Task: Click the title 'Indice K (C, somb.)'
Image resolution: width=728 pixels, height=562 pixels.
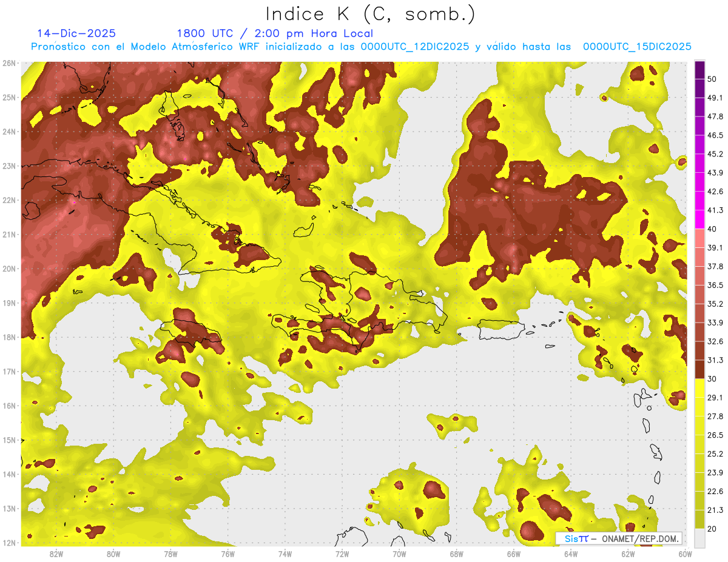Action: click(x=371, y=14)
